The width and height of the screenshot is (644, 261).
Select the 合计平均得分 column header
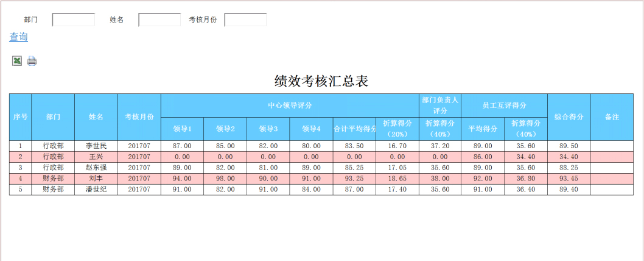click(354, 129)
